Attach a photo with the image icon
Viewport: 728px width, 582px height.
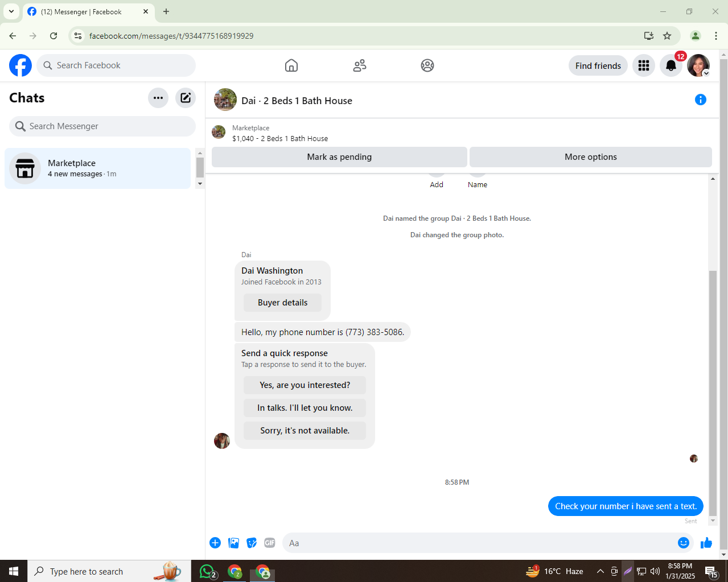click(233, 543)
